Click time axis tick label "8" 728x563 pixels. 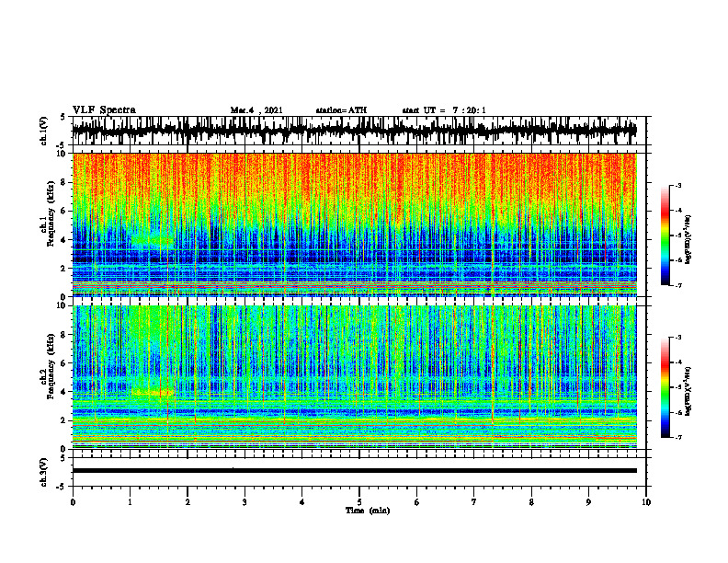[531, 502]
